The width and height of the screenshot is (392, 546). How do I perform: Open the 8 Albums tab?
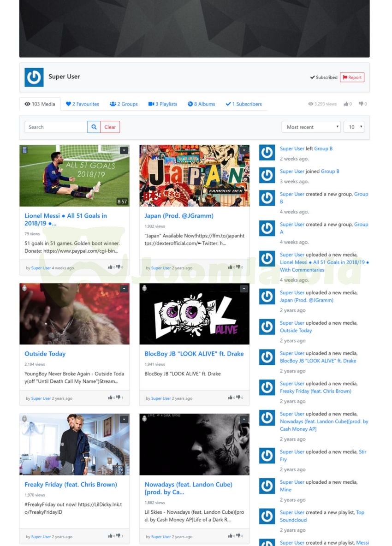[x=201, y=104]
